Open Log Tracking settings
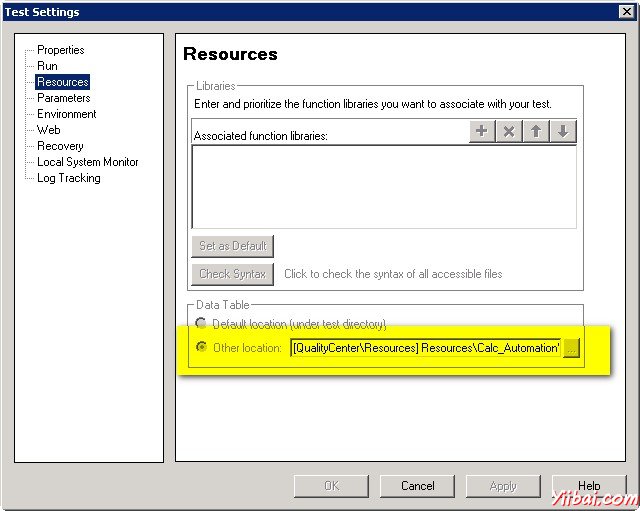The width and height of the screenshot is (640, 511). click(68, 178)
